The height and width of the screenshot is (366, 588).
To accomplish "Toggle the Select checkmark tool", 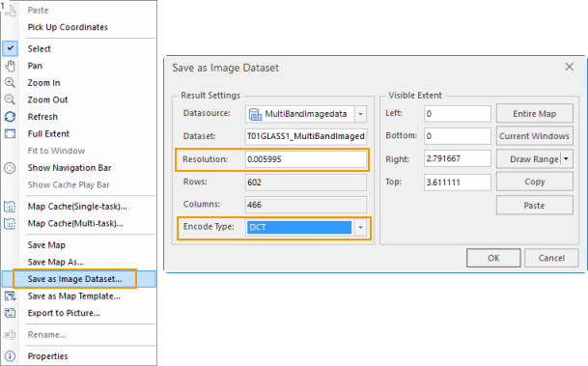I will pyautogui.click(x=10, y=48).
